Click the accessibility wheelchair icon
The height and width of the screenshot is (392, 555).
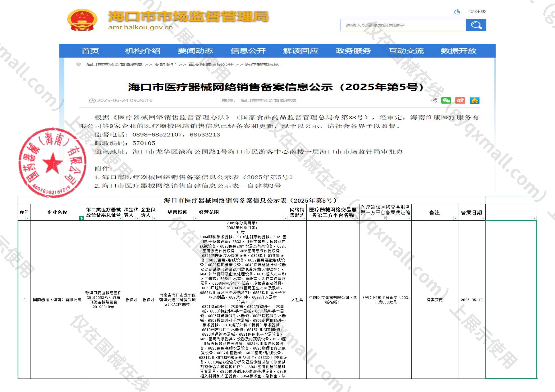coord(458,12)
